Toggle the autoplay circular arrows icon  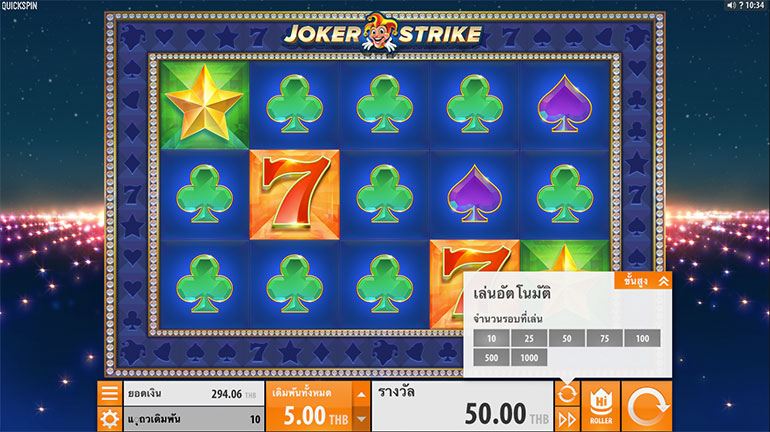click(x=567, y=393)
